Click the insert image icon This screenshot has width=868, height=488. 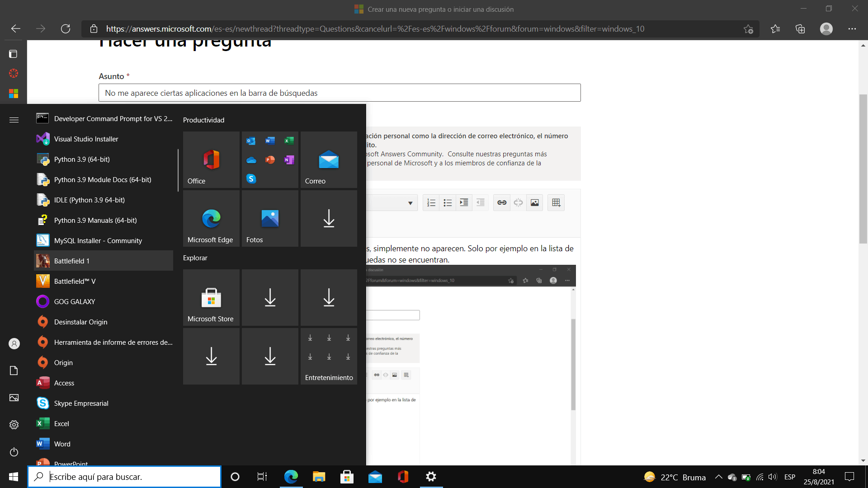click(534, 202)
